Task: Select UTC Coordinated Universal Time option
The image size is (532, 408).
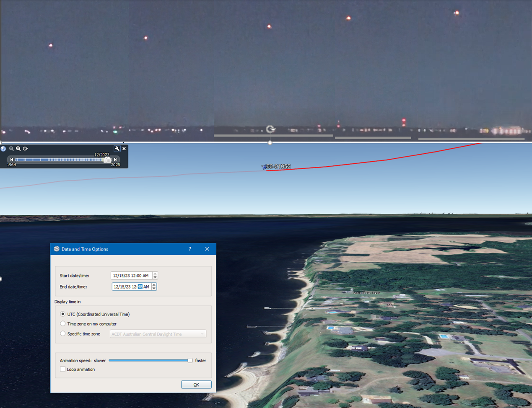Action: pyautogui.click(x=63, y=314)
